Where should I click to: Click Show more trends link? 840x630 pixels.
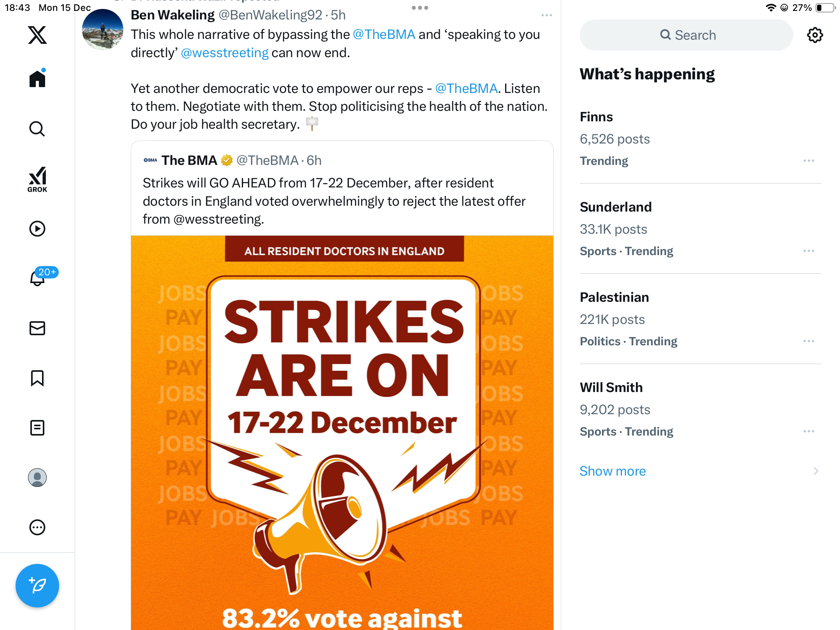pyautogui.click(x=612, y=471)
